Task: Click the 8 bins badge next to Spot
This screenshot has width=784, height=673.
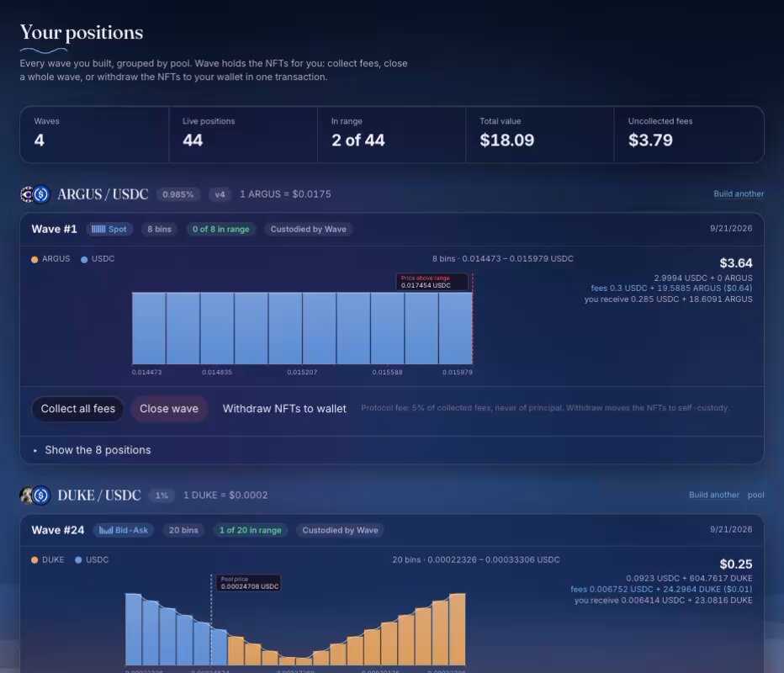Action: coord(160,229)
